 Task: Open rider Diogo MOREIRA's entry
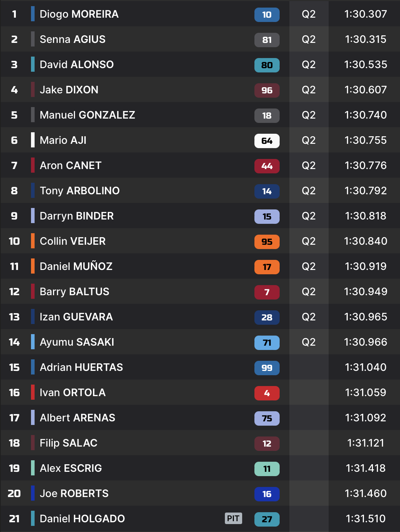79,14
